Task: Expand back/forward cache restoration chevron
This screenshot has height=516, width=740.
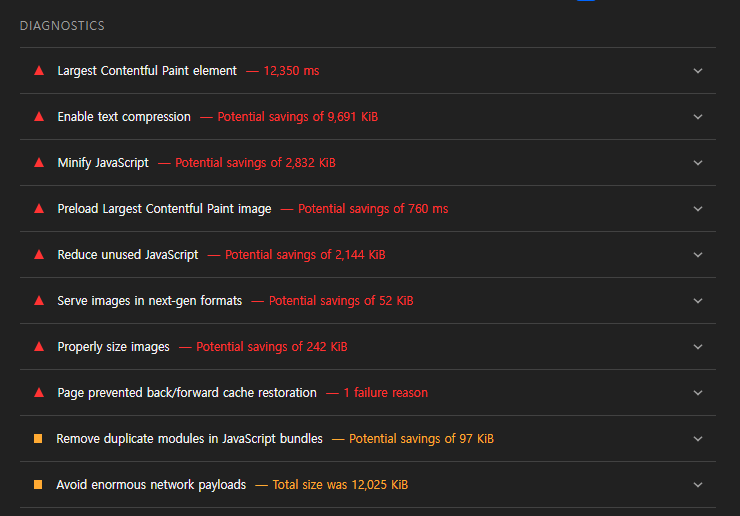Action: click(x=698, y=393)
